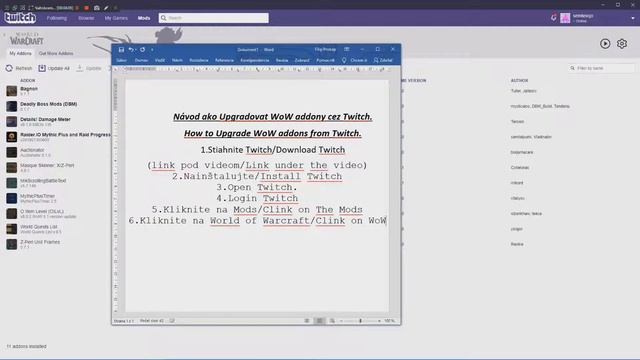Sort addons by the ADDON column header
Viewport: 640px width, 360px height.
tap(28, 80)
